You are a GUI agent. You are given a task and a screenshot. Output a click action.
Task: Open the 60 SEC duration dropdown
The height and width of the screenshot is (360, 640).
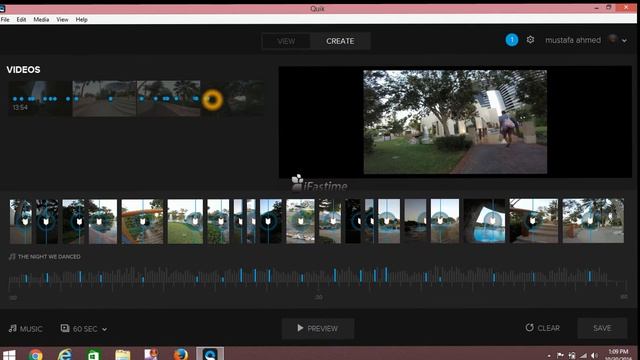(84, 329)
